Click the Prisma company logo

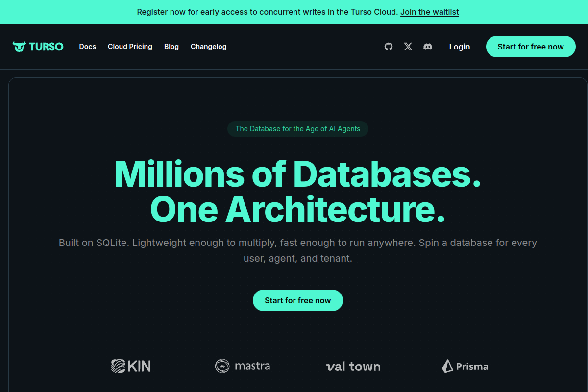click(x=465, y=366)
